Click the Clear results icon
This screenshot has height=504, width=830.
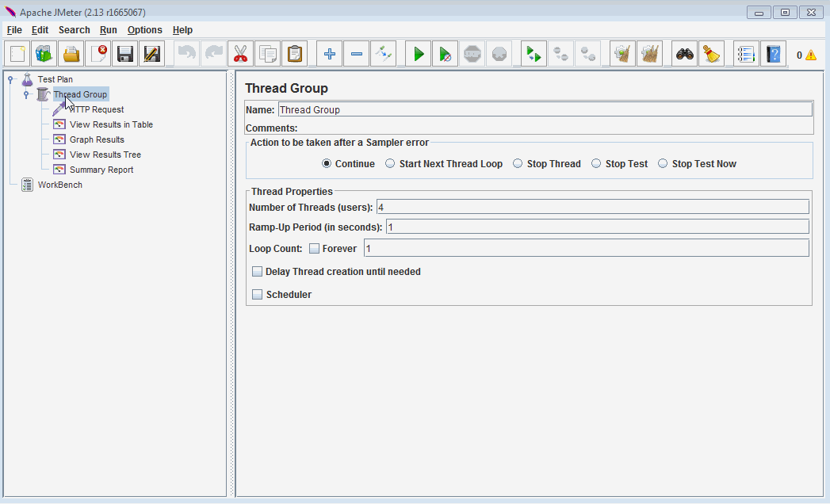[623, 54]
